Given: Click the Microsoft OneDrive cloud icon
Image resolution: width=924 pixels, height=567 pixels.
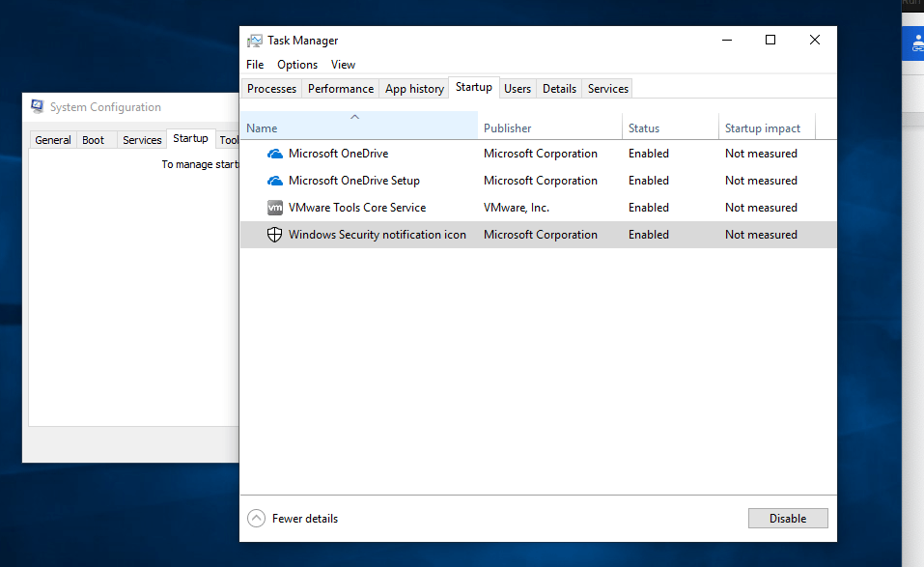Looking at the screenshot, I should click(x=274, y=154).
